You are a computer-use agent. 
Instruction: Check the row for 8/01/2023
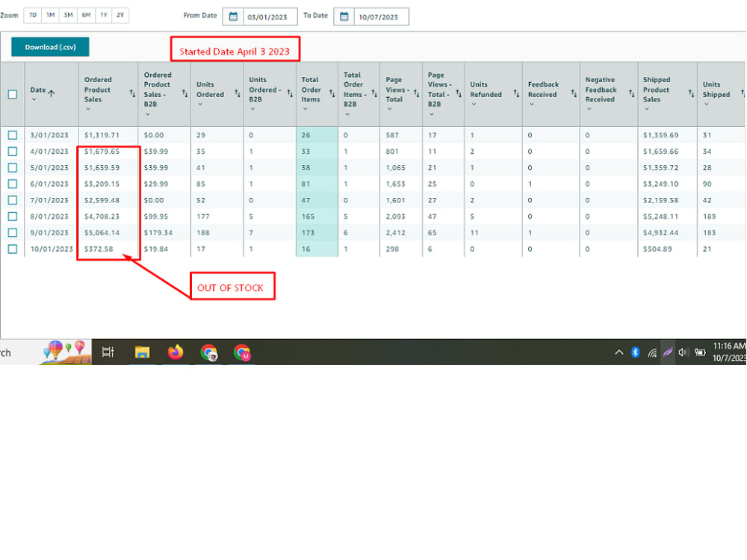tap(13, 217)
